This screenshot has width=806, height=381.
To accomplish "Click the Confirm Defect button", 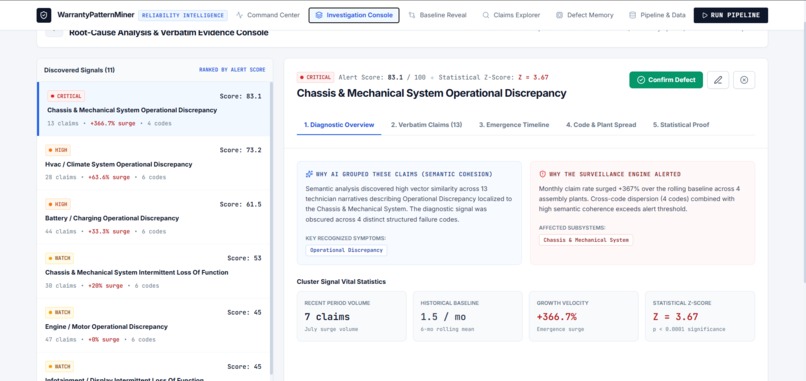I will point(666,80).
